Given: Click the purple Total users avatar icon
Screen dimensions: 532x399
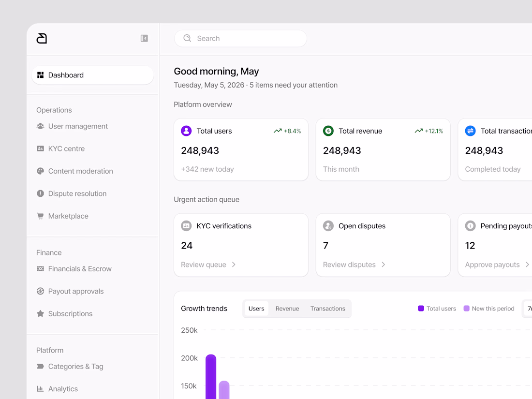Looking at the screenshot, I should click(186, 131).
